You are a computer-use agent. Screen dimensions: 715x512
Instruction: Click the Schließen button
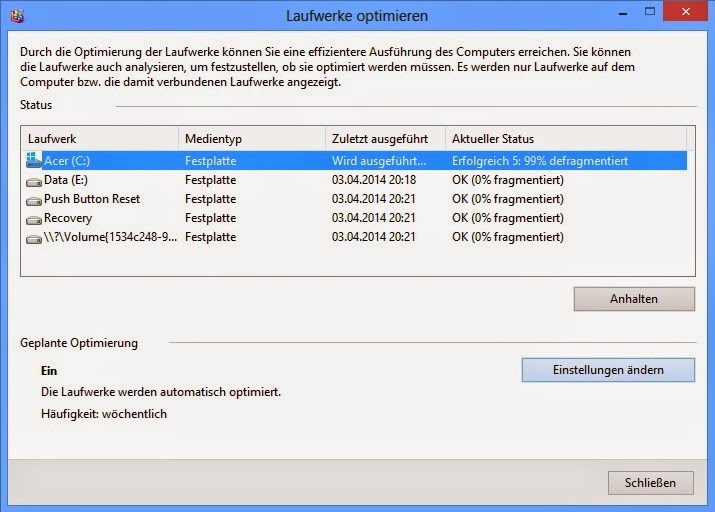650,482
